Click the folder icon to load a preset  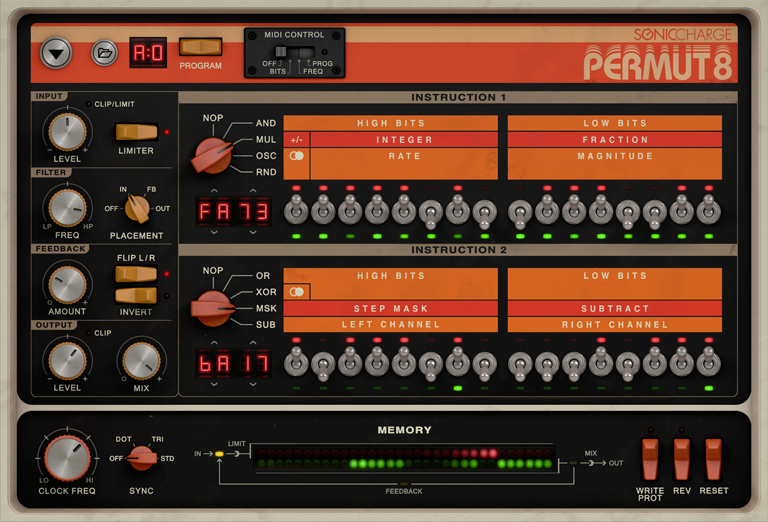pos(104,52)
